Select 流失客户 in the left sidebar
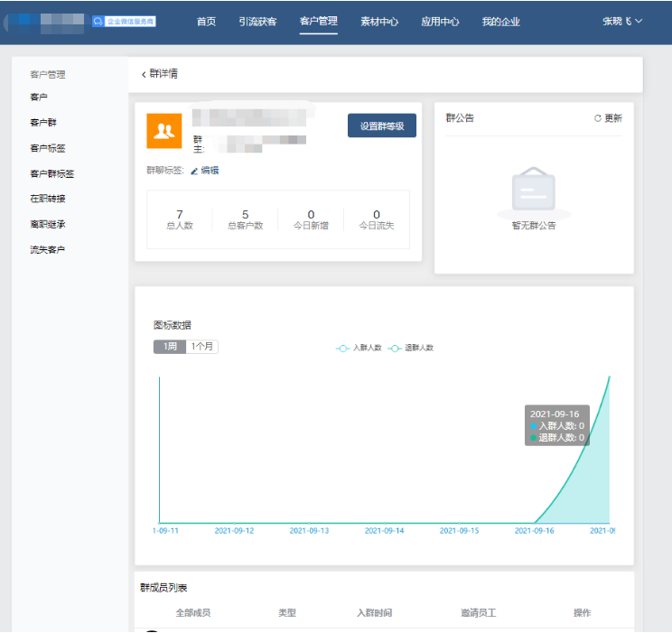 point(48,249)
